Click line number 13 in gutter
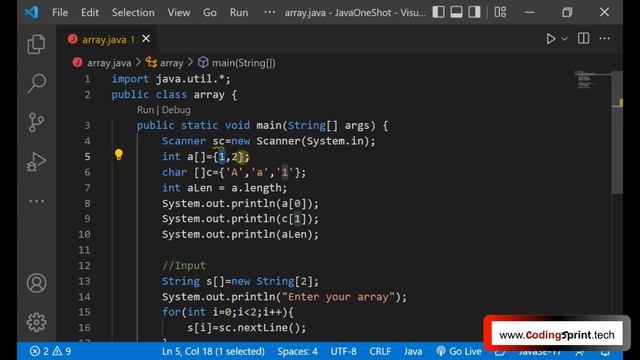640x360 pixels. (x=84, y=281)
